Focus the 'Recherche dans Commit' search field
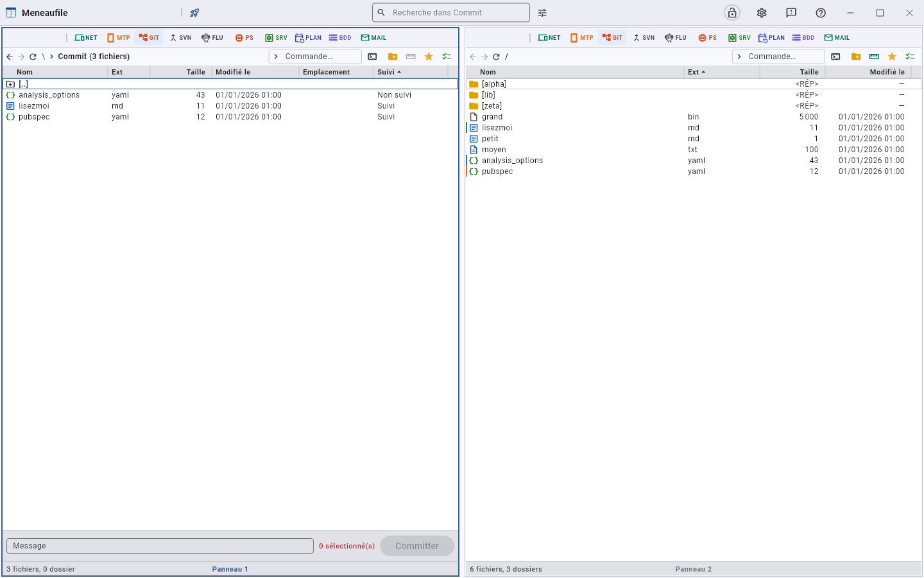924x578 pixels. [451, 13]
